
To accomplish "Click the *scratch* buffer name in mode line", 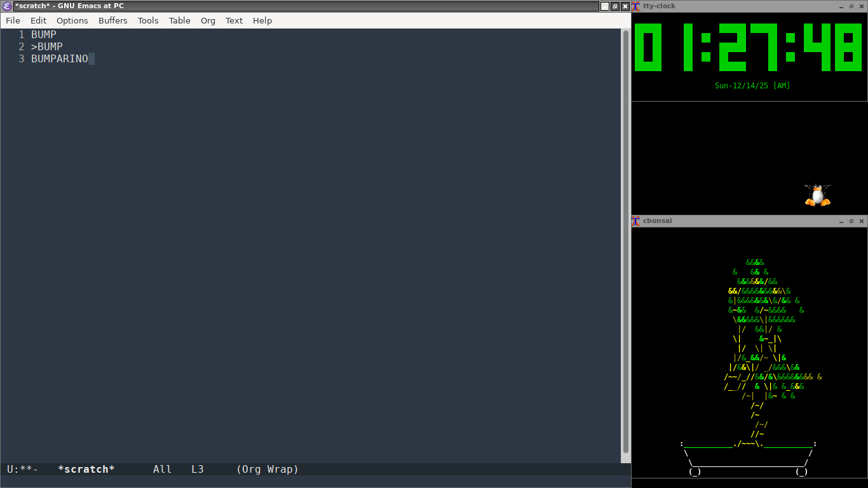I will click(86, 470).
